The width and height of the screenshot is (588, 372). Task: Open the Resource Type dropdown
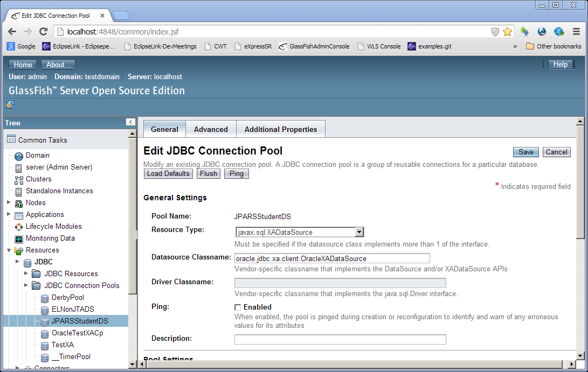300,232
